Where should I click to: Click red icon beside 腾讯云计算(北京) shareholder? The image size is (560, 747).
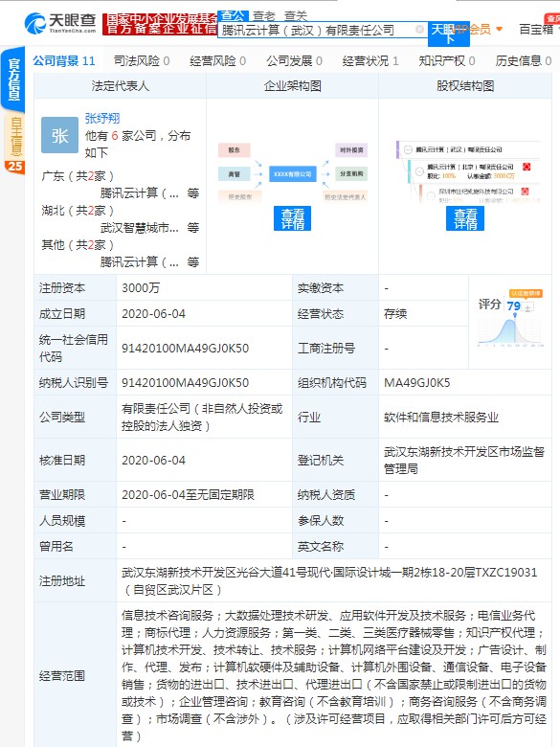[x=526, y=167]
